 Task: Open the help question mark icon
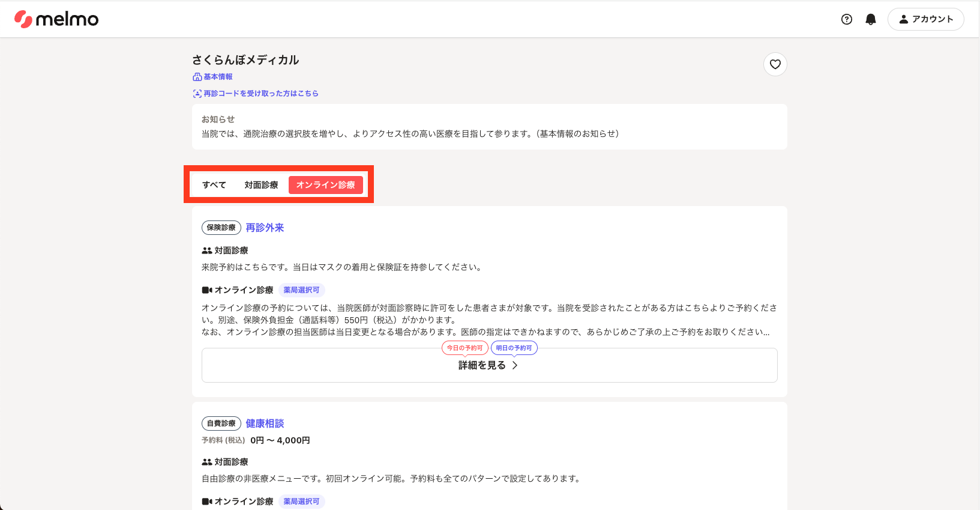pos(847,19)
